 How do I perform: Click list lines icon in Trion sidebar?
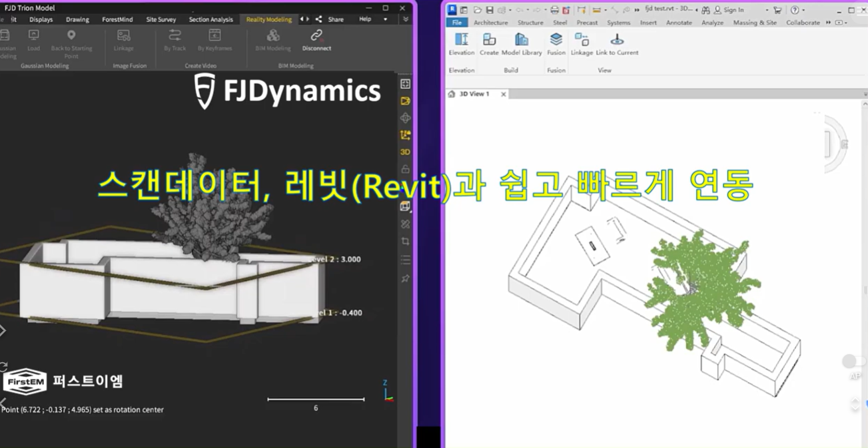(x=405, y=260)
